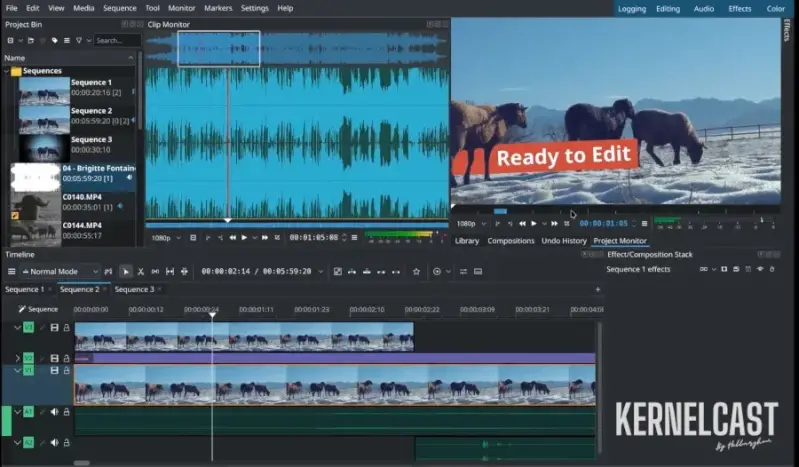Image resolution: width=799 pixels, height=467 pixels.
Task: Open the Normal Mode edit mode dropdown
Action: pos(61,271)
